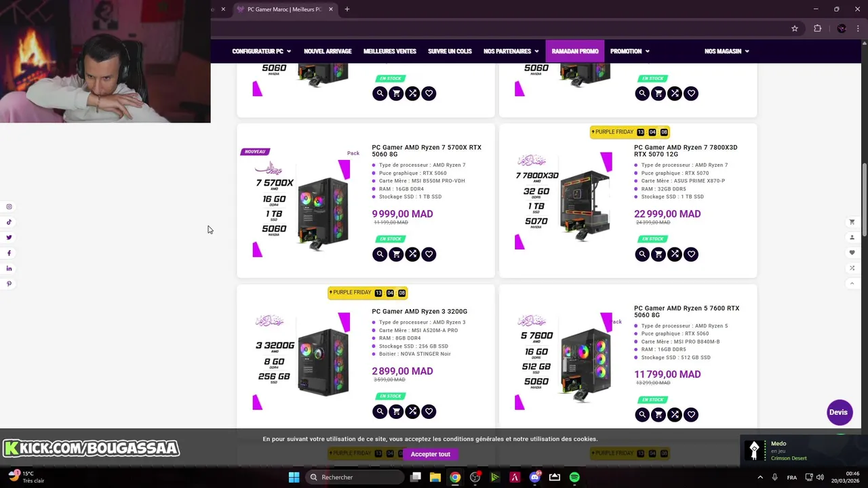Click the Ryzen 3 3200G product image

click(302, 361)
